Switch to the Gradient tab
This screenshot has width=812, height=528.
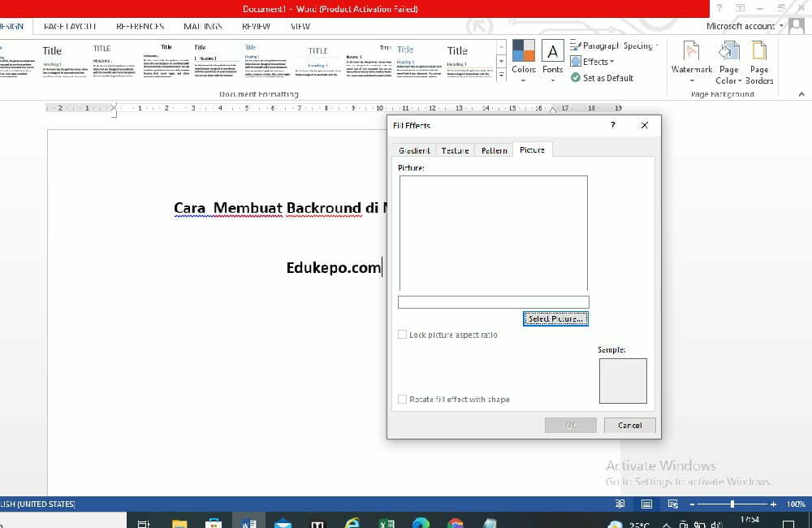pyautogui.click(x=414, y=149)
